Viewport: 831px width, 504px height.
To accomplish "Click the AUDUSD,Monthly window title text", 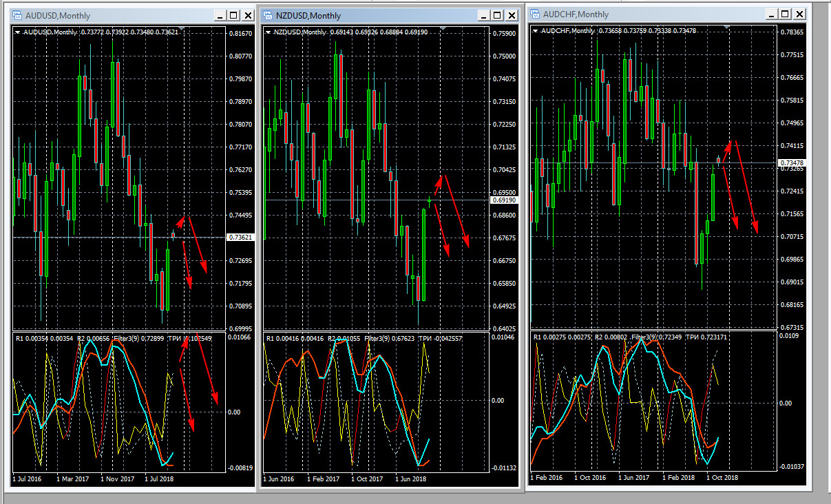I will (x=58, y=16).
